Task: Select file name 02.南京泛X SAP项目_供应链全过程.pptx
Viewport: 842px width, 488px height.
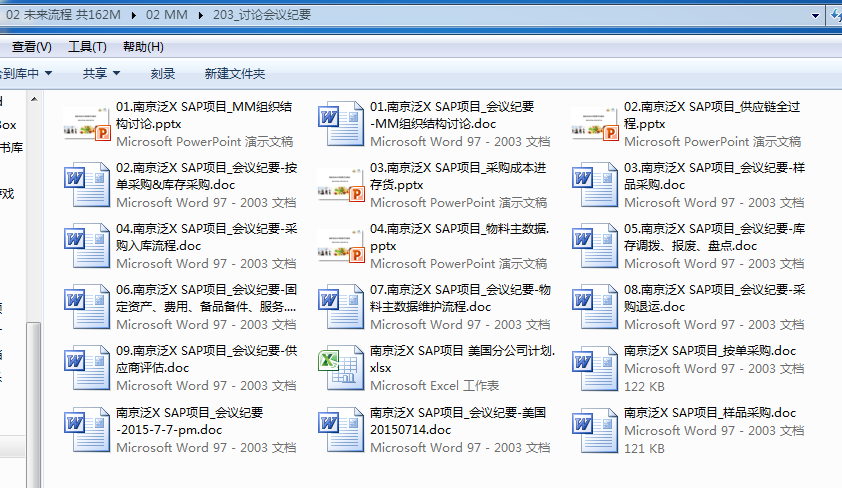Action: coord(712,115)
